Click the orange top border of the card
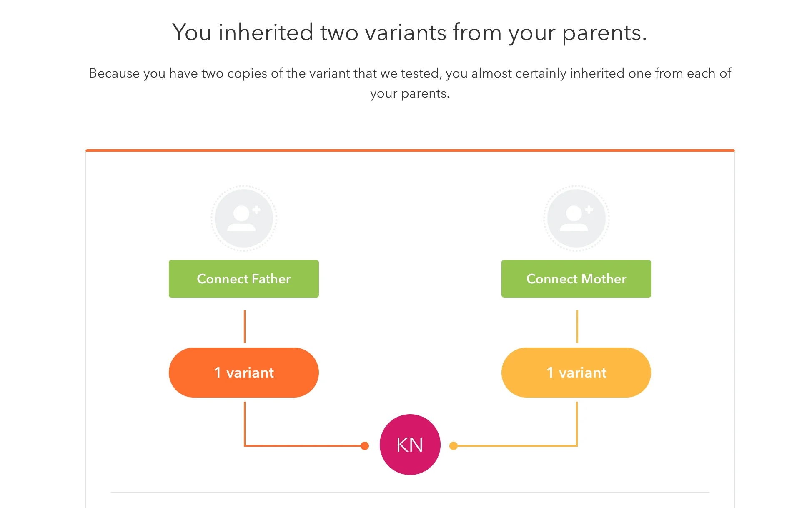Viewport: 812px width, 508px height. pos(410,150)
